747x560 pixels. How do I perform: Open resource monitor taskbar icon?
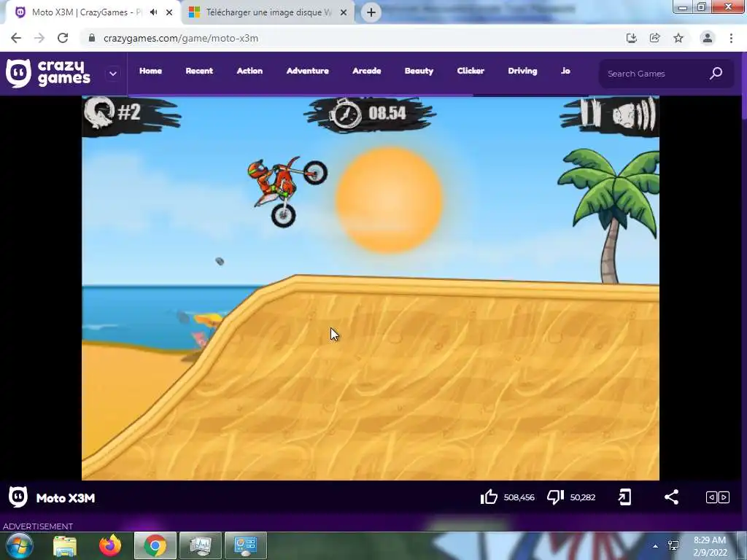point(200,545)
